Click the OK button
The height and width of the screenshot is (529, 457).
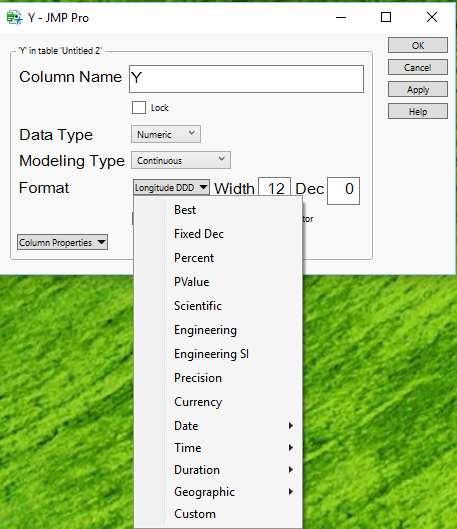[x=418, y=45]
